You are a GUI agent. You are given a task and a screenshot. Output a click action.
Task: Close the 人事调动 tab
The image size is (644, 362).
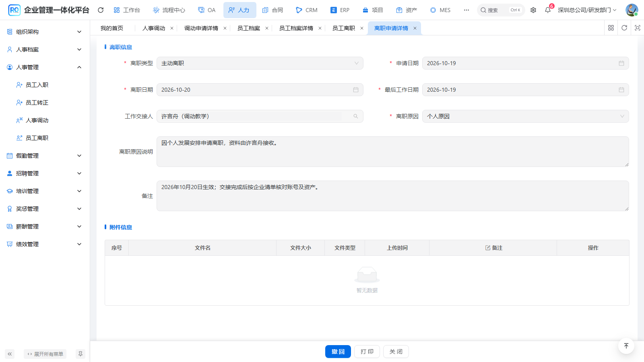tap(172, 28)
